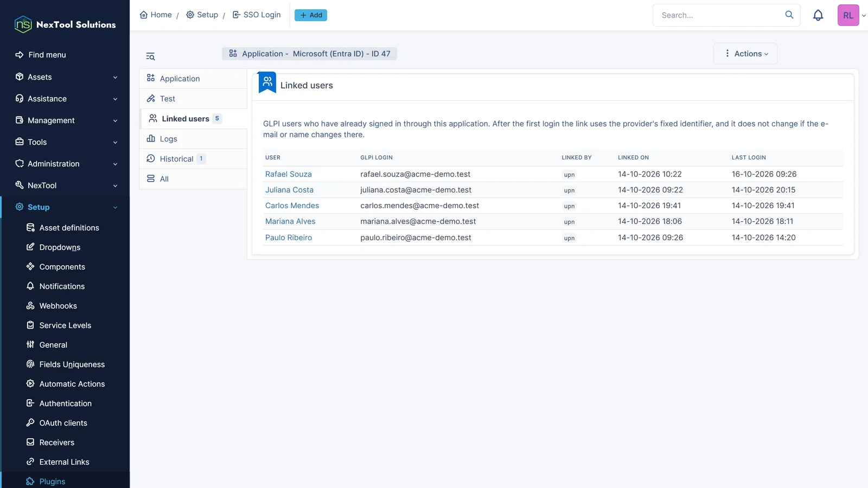The image size is (868, 488).
Task: Expand the Management menu
Action: tap(65, 120)
